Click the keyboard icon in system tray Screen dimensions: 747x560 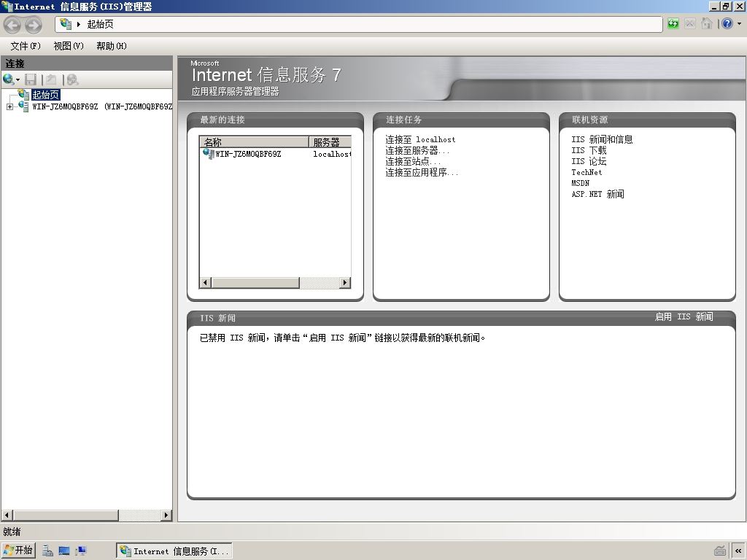(x=720, y=551)
